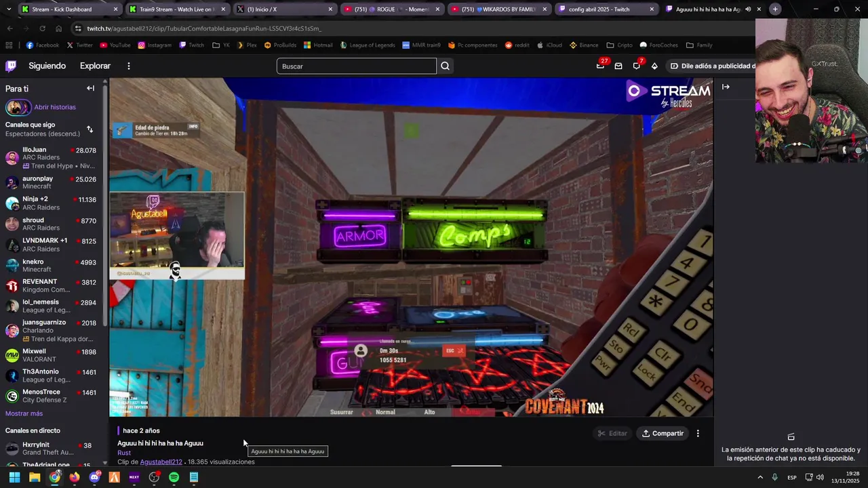Image resolution: width=868 pixels, height=488 pixels.
Task: Open the Cripto bookmarks folder
Action: tap(620, 45)
